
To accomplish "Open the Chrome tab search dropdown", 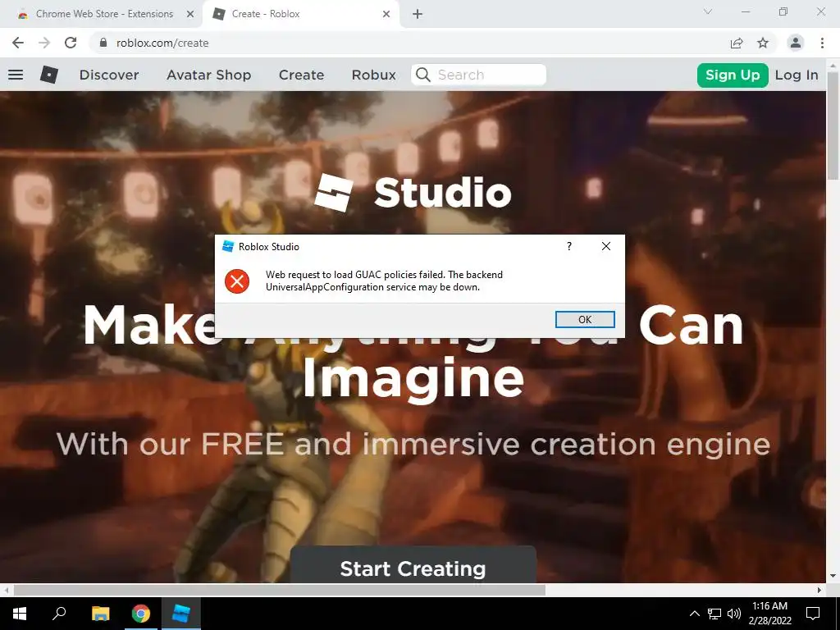I will 708,11.
